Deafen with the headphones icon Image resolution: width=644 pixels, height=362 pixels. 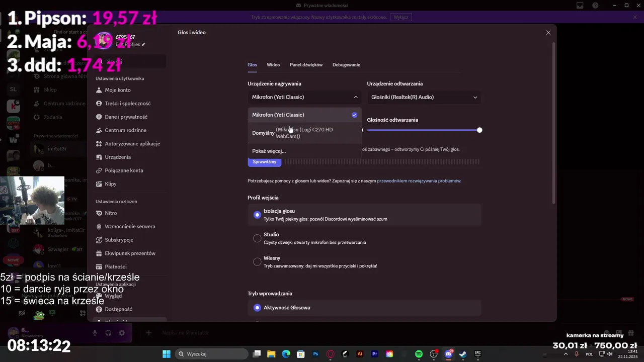108,333
